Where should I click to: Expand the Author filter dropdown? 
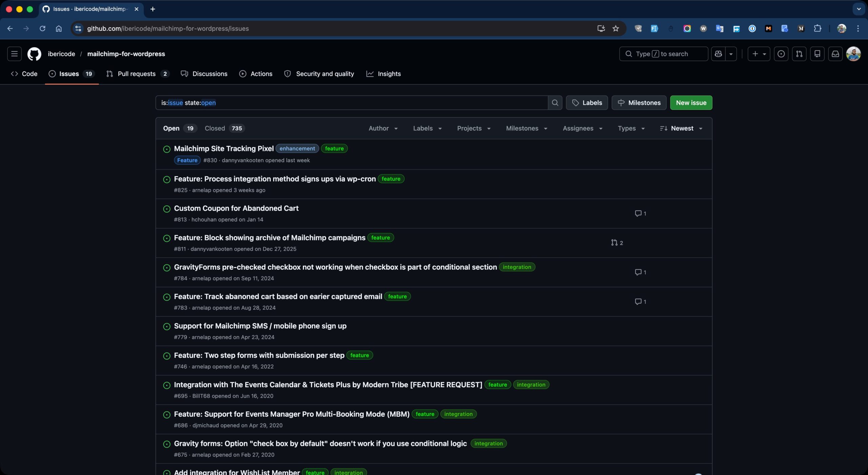383,128
